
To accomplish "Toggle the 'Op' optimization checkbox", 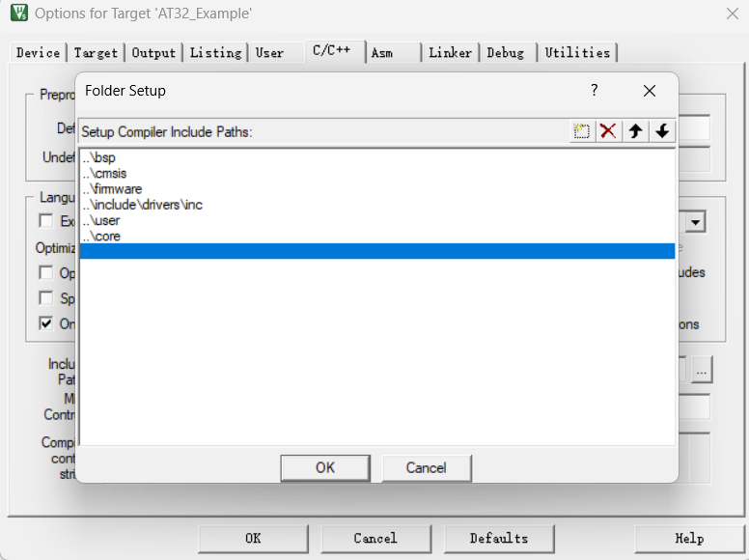I will click(46, 273).
